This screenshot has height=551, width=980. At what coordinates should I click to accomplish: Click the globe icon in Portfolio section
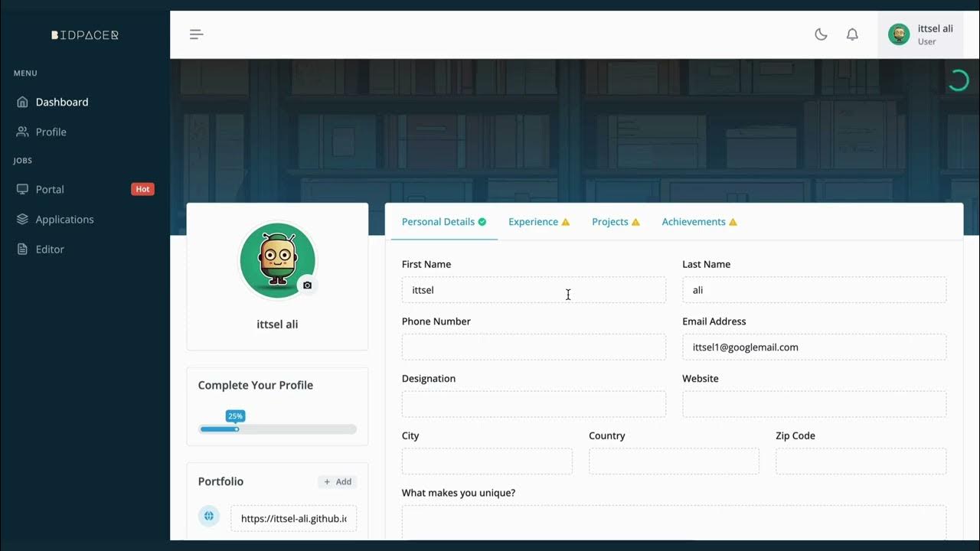click(x=209, y=517)
